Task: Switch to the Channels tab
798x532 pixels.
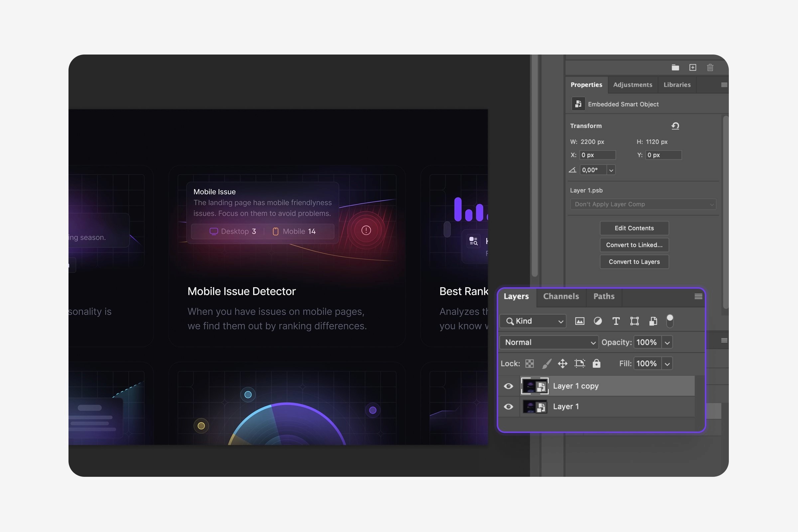Action: coord(561,296)
